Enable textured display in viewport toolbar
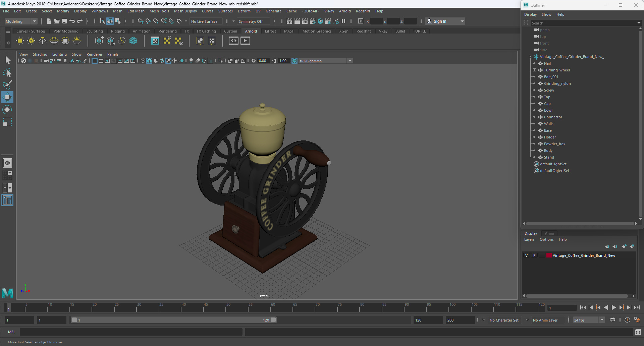644x346 pixels. pyautogui.click(x=168, y=61)
